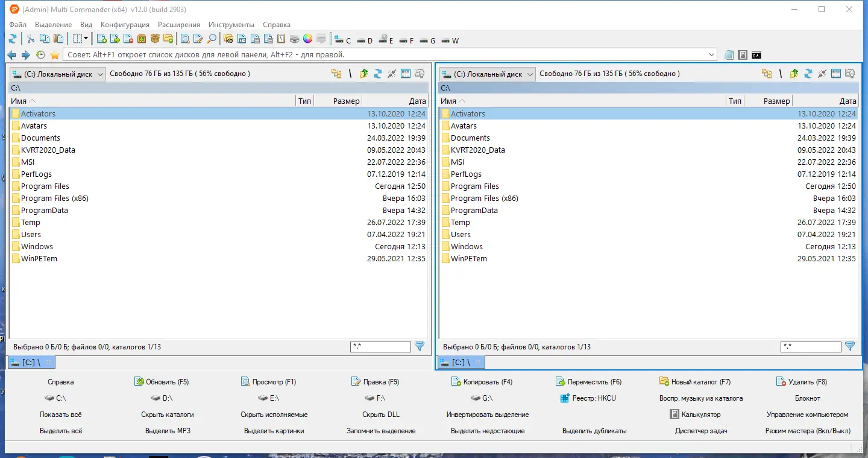Click the favorites star icon near the address bar
The height and width of the screenshot is (458, 868).
point(54,54)
